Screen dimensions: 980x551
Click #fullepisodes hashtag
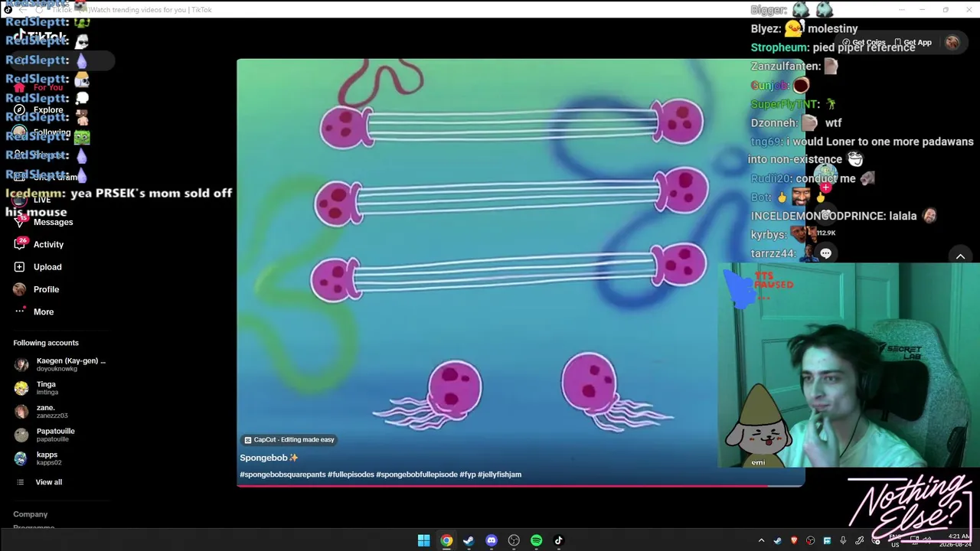click(x=351, y=474)
